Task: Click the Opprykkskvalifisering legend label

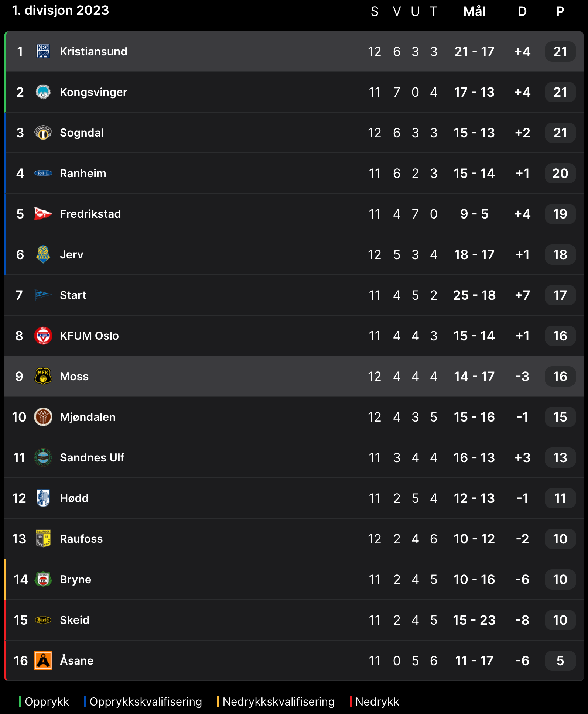Action: [x=146, y=701]
